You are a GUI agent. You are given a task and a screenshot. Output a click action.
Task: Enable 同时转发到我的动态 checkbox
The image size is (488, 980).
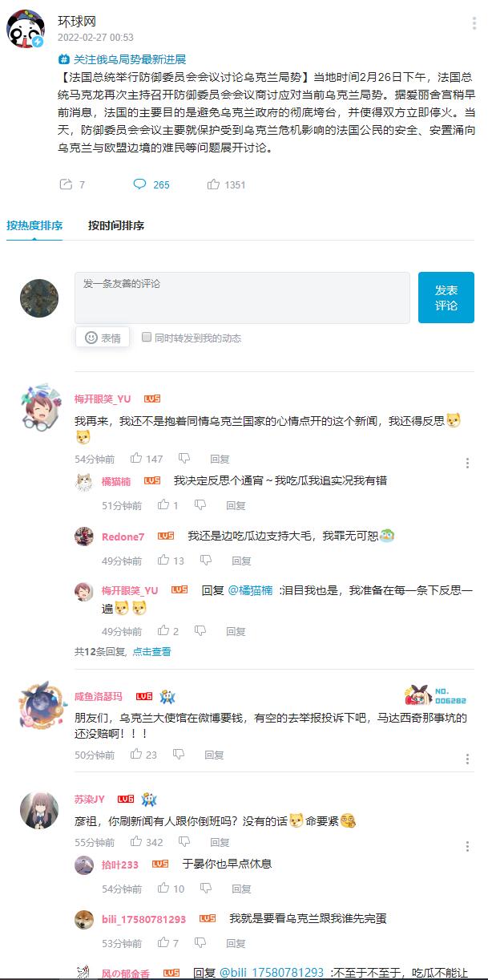point(147,338)
